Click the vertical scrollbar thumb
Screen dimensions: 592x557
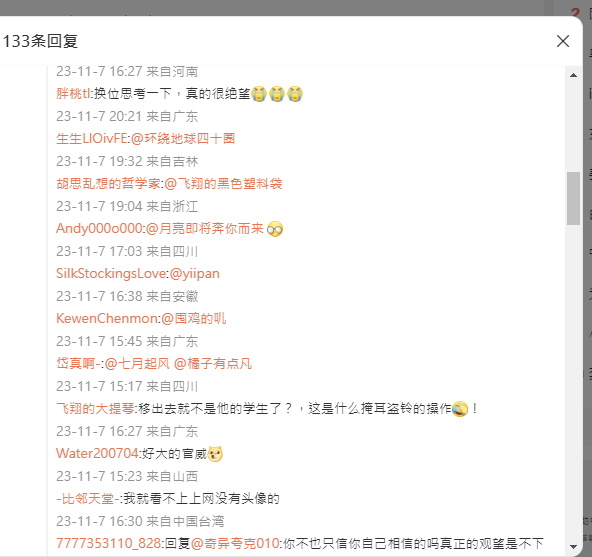(x=573, y=198)
